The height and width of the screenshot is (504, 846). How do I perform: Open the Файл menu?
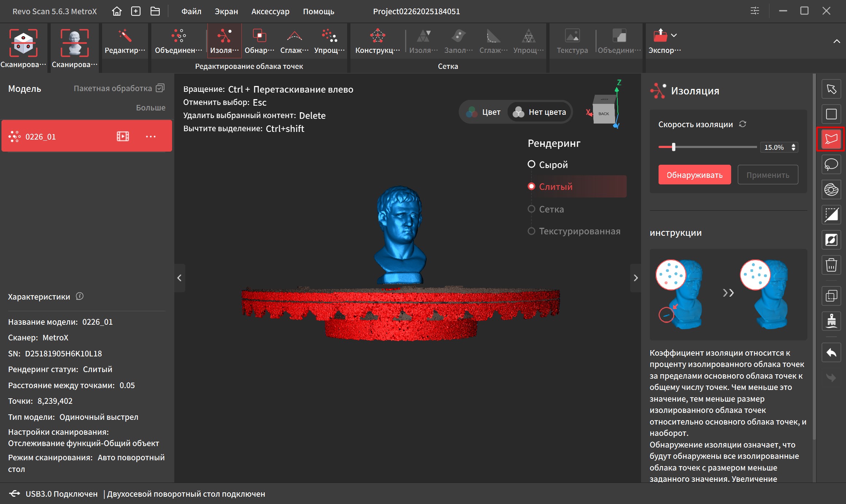click(x=191, y=11)
